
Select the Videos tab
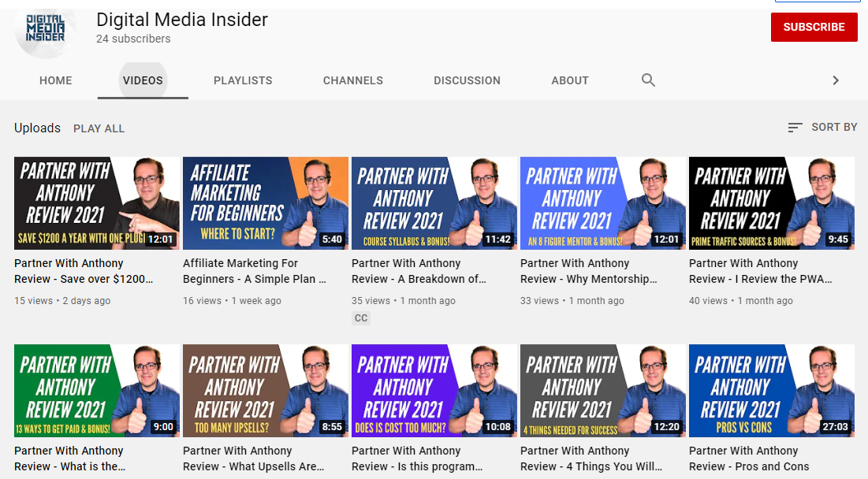(143, 80)
